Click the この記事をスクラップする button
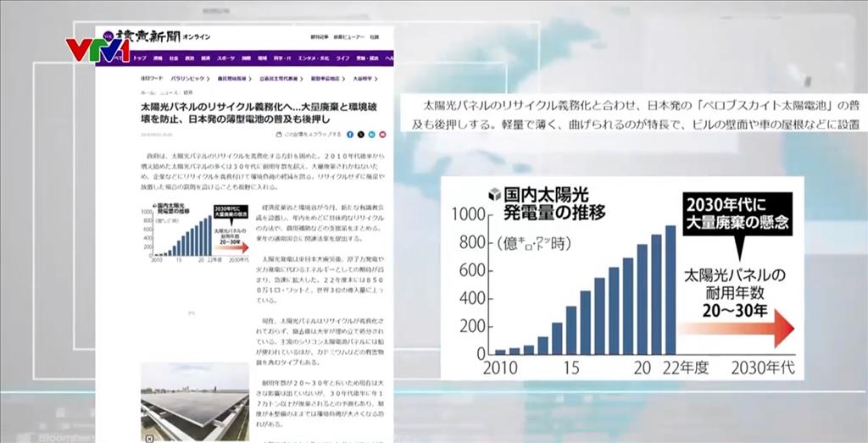Image resolution: width=868 pixels, height=443 pixels. click(309, 135)
